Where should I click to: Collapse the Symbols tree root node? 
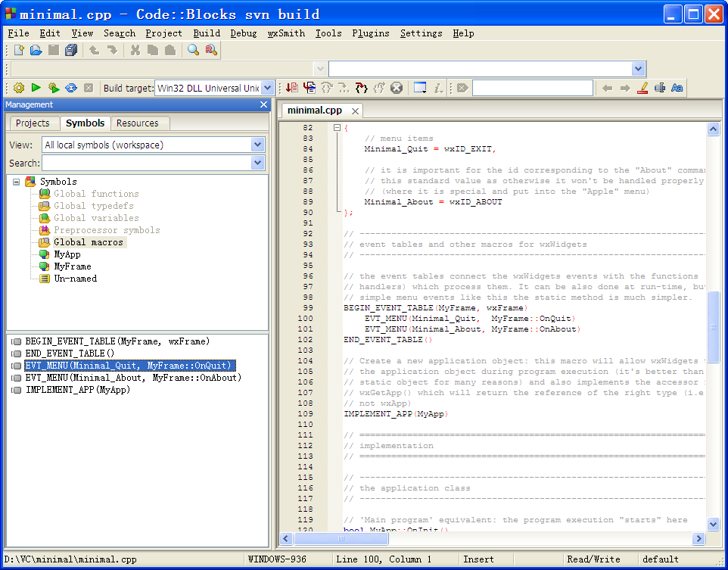click(16, 182)
